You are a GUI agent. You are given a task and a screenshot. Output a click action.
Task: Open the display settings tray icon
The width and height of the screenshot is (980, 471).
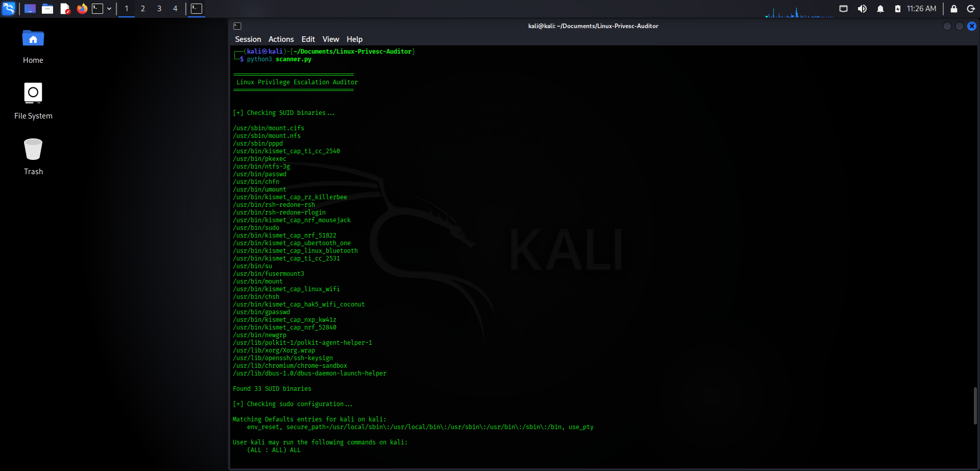[844, 9]
